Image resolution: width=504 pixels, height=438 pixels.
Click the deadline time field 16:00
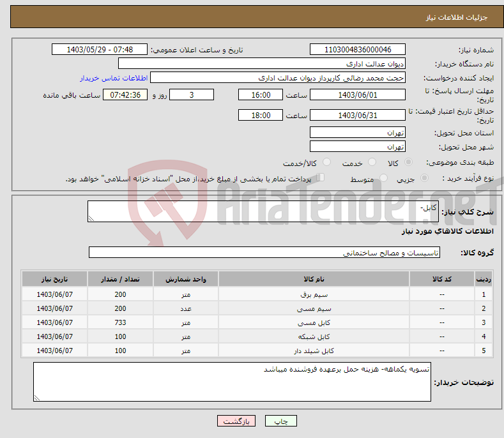pos(261,94)
